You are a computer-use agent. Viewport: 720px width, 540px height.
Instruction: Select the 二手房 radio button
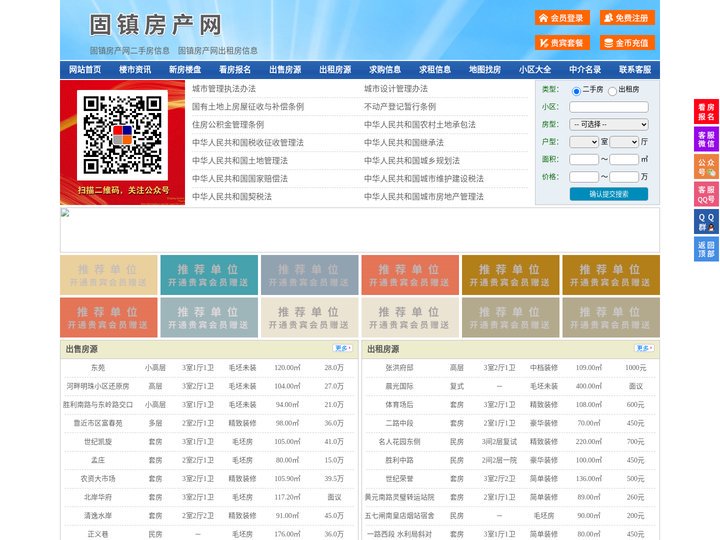576,91
